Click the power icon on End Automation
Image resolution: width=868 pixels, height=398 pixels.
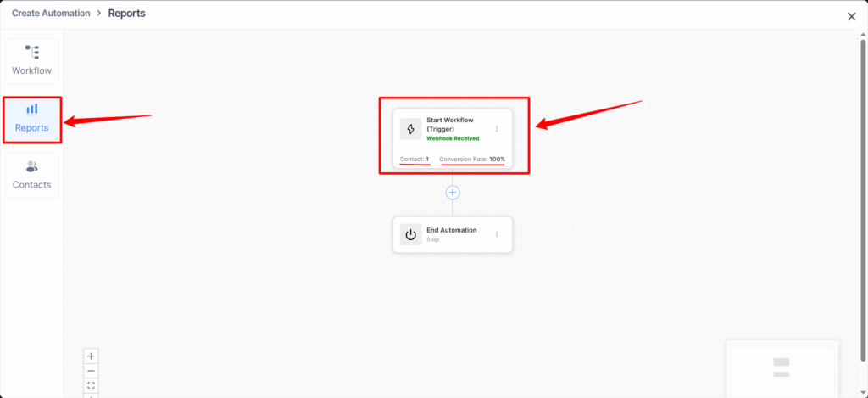[410, 235]
